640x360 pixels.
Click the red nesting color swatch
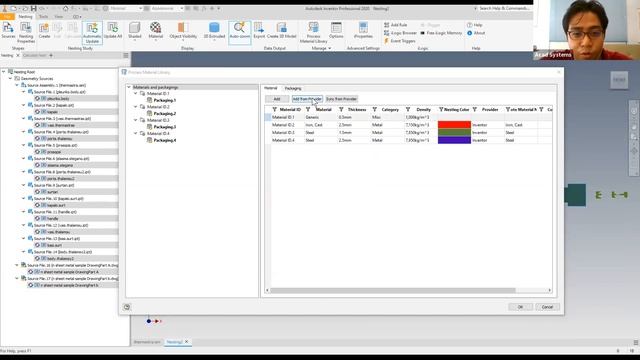click(x=454, y=125)
